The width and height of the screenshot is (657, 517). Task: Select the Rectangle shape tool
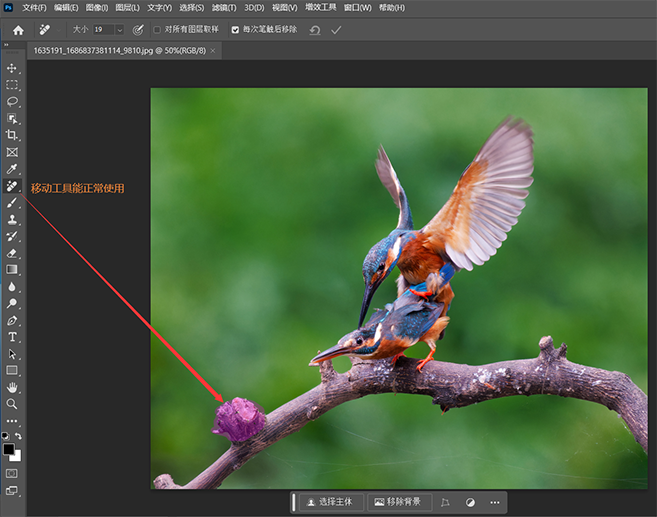(12, 370)
